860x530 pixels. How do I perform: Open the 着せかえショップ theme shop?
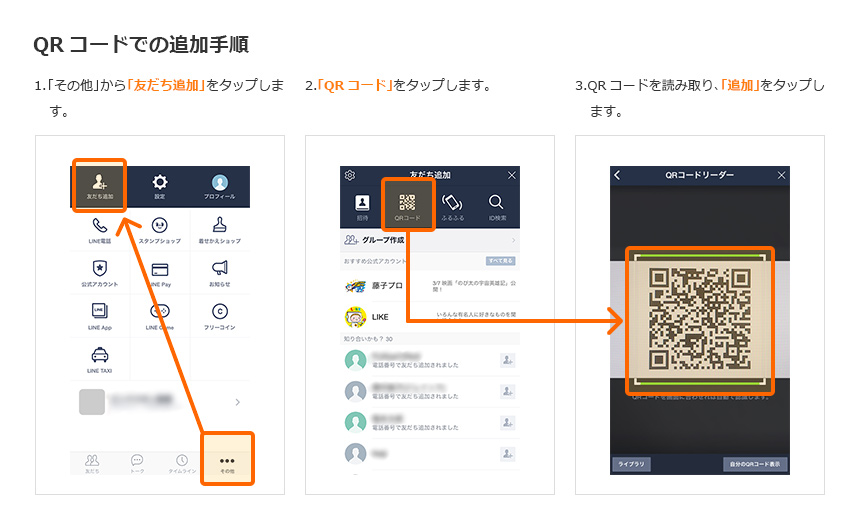[x=219, y=230]
